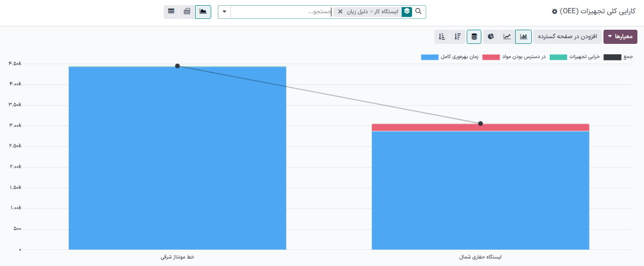The image size is (644, 266).
Task: Switch to line chart mode
Action: [507, 36]
